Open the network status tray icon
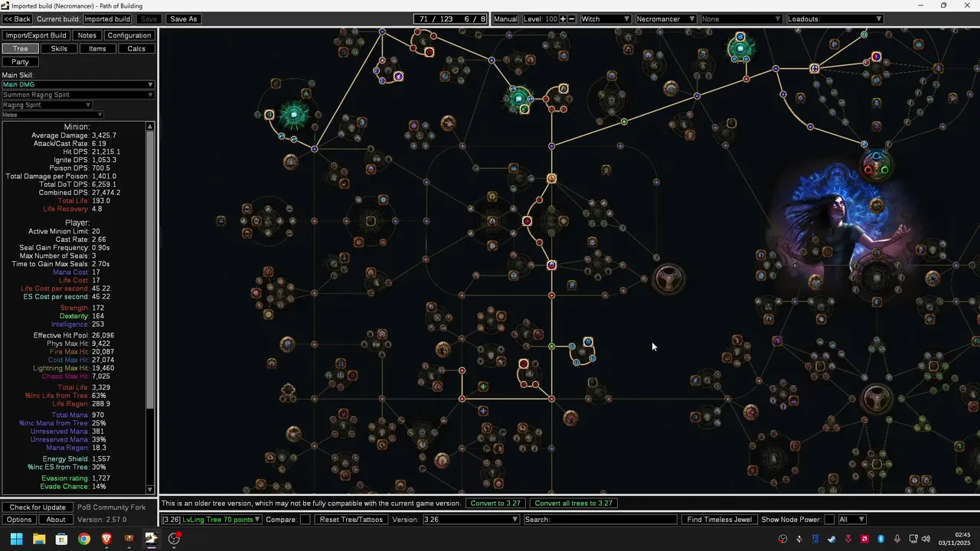The width and height of the screenshot is (980, 551). point(913,539)
